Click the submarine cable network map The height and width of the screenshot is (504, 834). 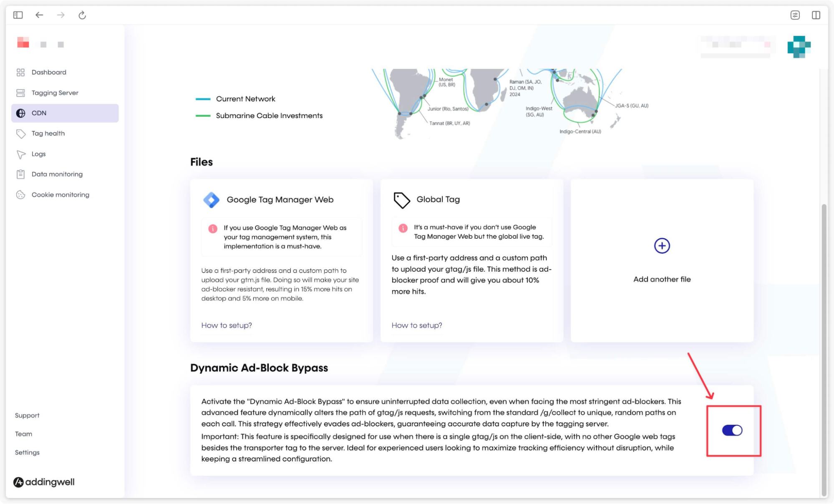click(x=510, y=103)
